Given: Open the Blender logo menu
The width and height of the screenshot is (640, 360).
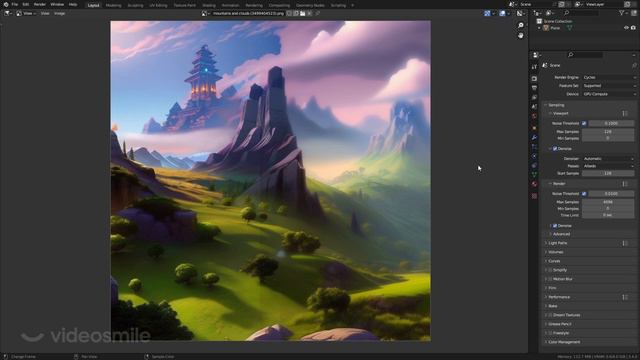Looking at the screenshot, I should click(x=6, y=4).
